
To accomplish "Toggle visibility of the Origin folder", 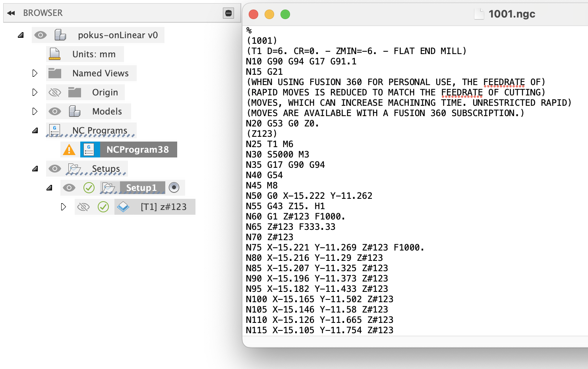I will pyautogui.click(x=55, y=92).
